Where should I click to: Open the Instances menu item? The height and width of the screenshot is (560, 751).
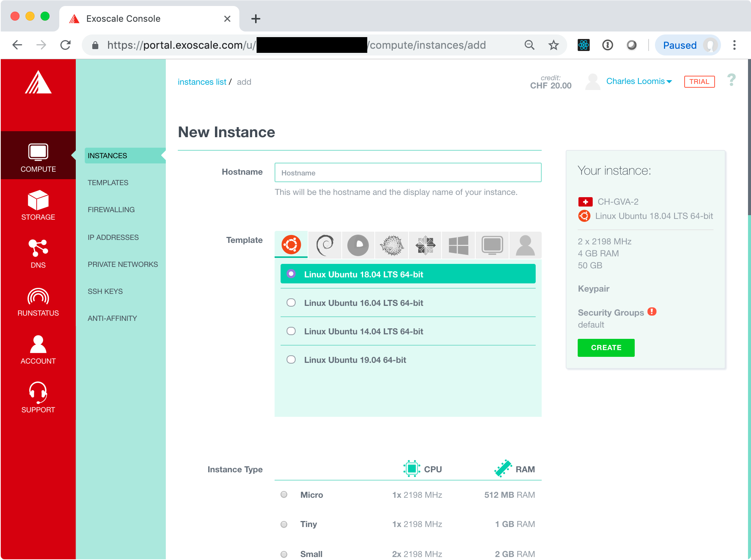point(125,156)
